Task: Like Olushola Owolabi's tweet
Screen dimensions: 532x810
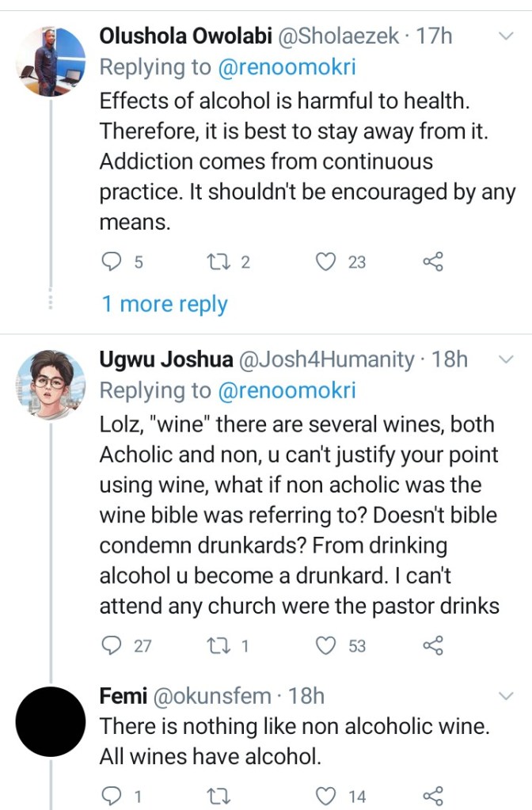Action: pyautogui.click(x=326, y=262)
